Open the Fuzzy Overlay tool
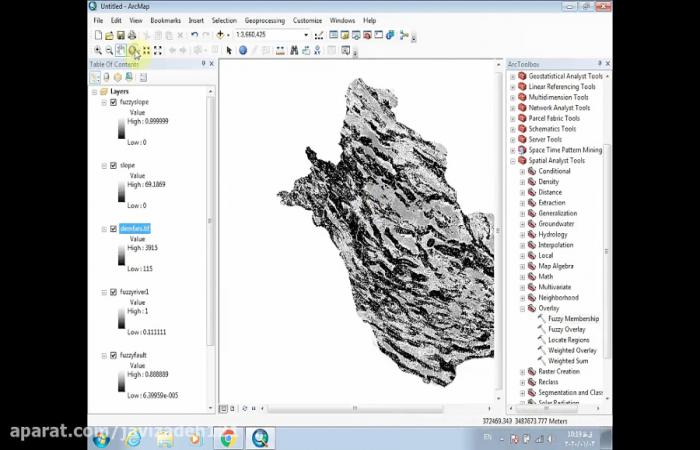 click(567, 329)
